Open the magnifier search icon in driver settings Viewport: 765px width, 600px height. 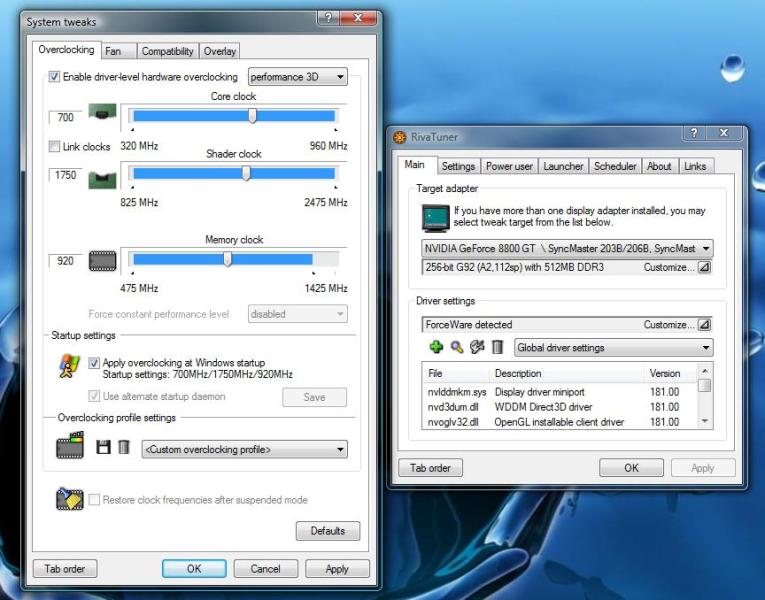(457, 347)
